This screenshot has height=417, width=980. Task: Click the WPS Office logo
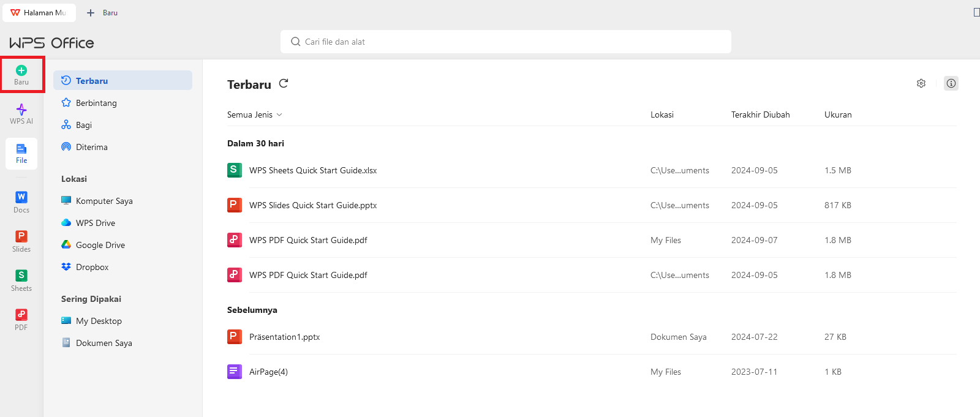(51, 43)
